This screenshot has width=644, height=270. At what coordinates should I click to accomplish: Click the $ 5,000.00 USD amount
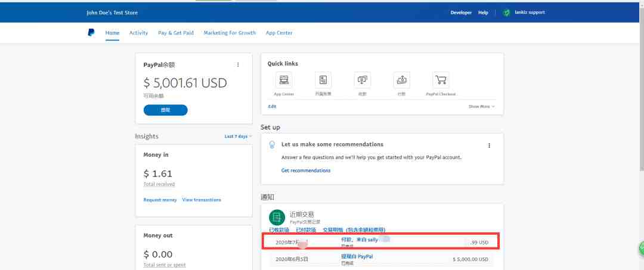[470, 259]
